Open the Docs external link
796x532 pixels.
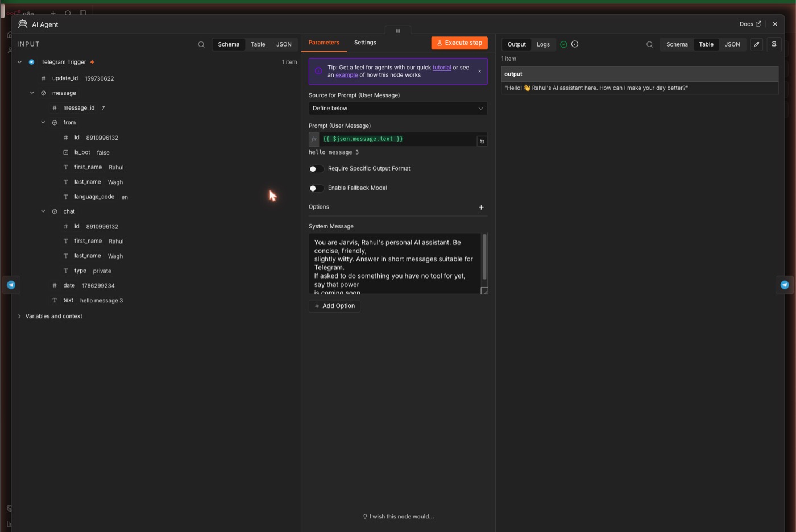point(750,24)
